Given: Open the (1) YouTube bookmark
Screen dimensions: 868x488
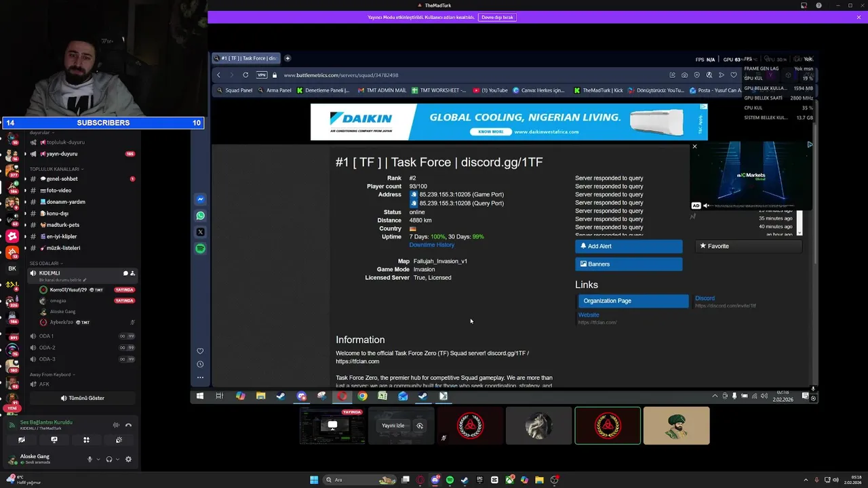Looking at the screenshot, I should [x=490, y=90].
